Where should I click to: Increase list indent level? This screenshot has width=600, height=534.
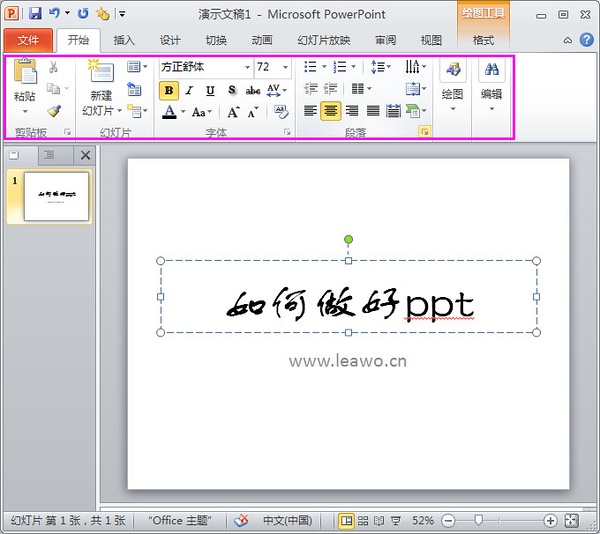point(330,89)
